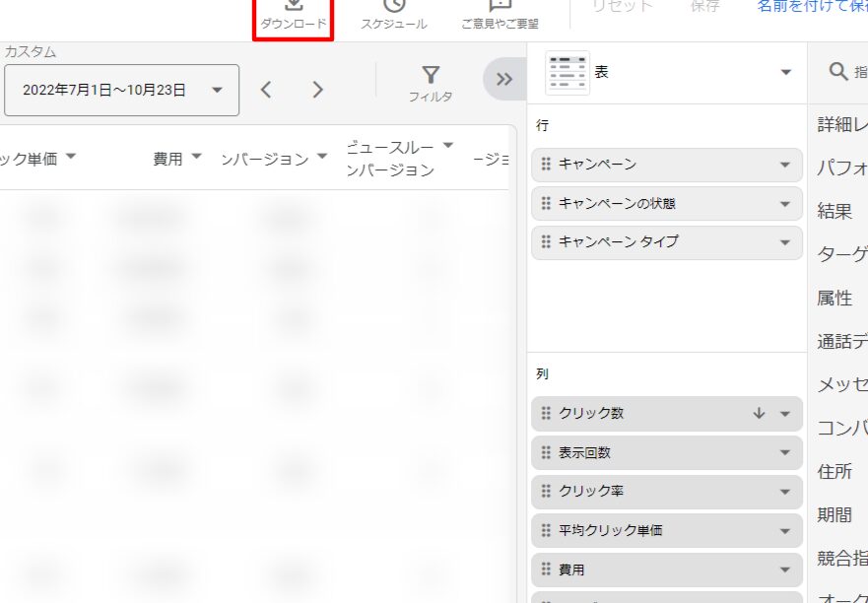The image size is (868, 603).
Task: Select the 属性 category in side list
Action: coord(835,298)
